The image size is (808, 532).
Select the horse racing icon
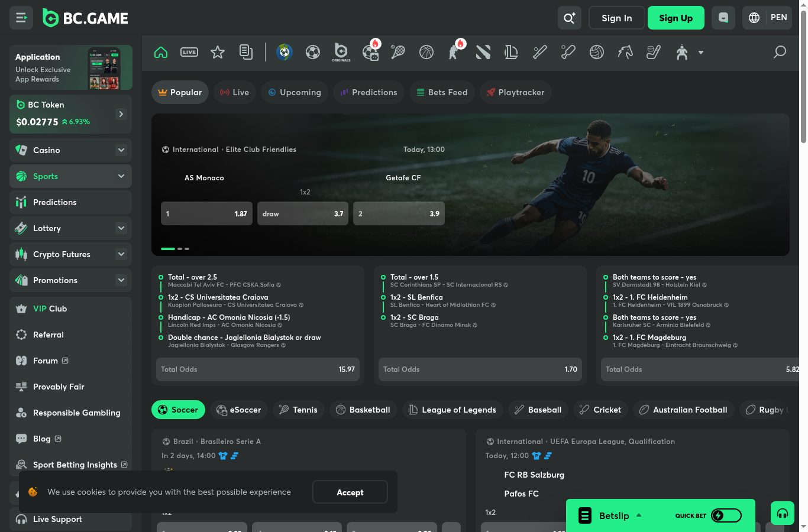[625, 52]
